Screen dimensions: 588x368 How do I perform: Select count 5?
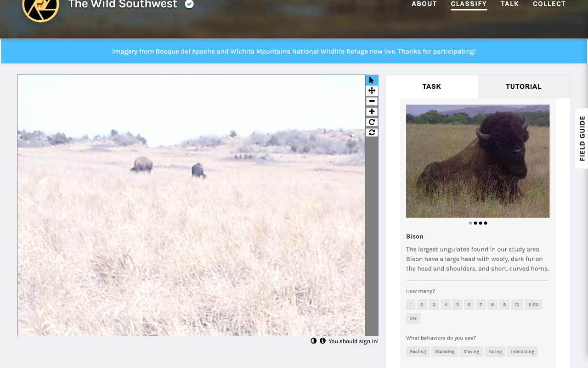tap(457, 305)
